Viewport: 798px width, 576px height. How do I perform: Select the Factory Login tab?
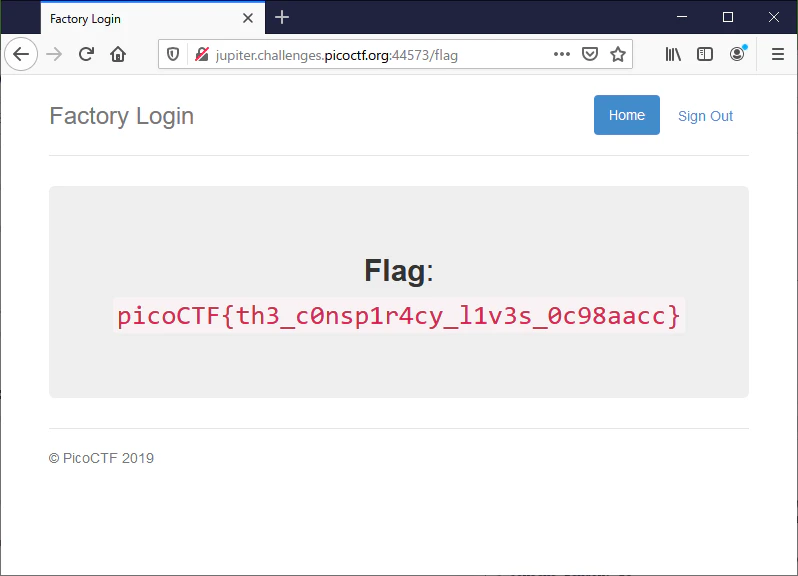[x=153, y=18]
